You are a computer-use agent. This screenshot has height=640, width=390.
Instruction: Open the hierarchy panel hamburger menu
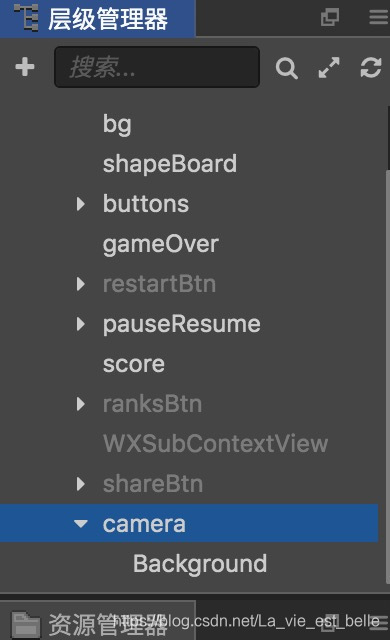(x=379, y=18)
